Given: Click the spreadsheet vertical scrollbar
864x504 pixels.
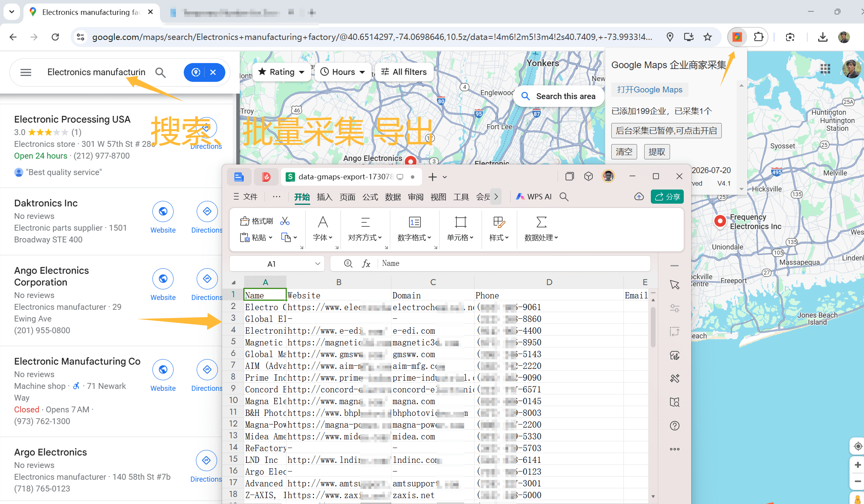Looking at the screenshot, I should [x=653, y=327].
